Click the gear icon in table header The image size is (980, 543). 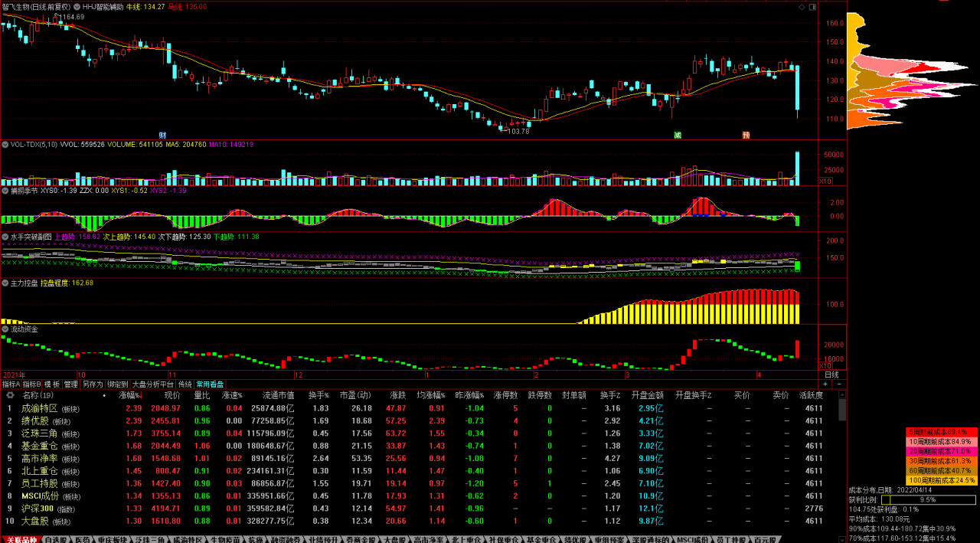pyautogui.click(x=10, y=396)
